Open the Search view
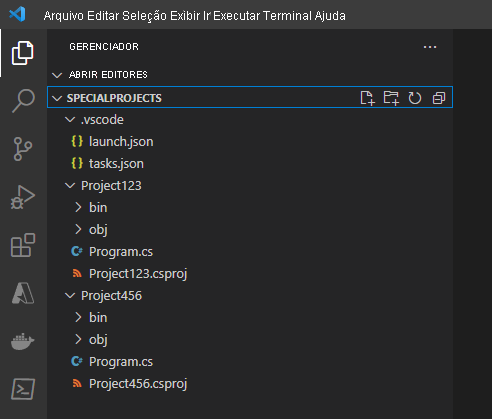Image resolution: width=492 pixels, height=419 pixels. pos(23,100)
